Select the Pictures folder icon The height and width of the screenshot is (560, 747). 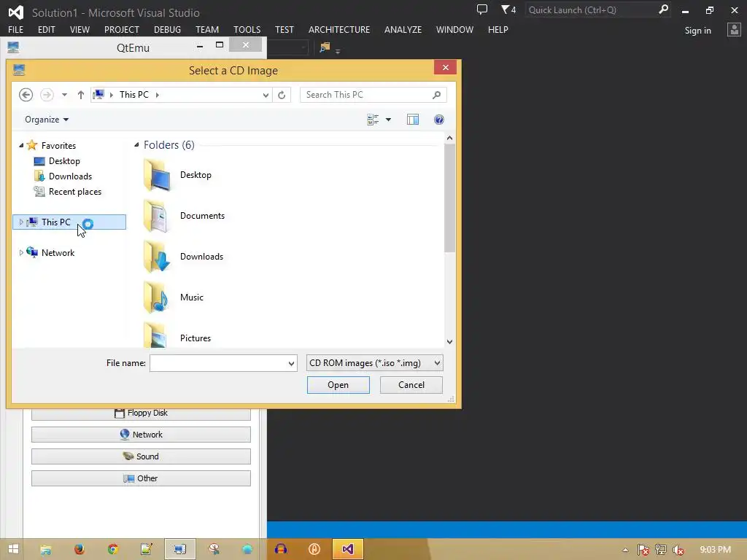pyautogui.click(x=158, y=335)
